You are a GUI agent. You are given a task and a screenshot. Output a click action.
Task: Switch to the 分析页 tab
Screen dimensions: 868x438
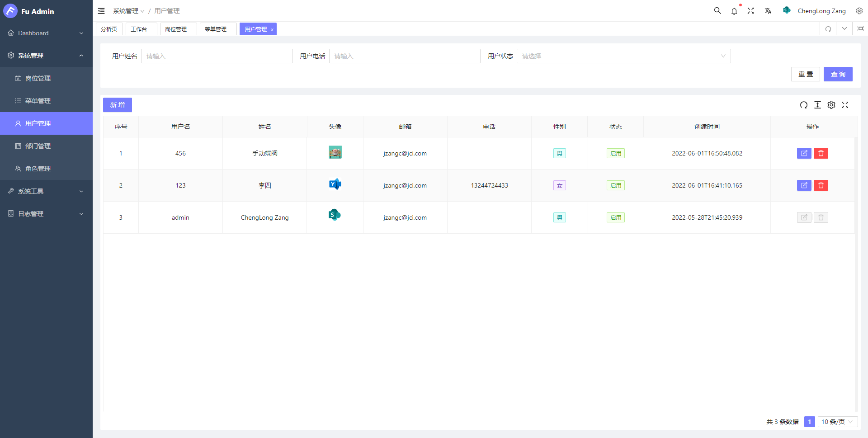pyautogui.click(x=109, y=29)
